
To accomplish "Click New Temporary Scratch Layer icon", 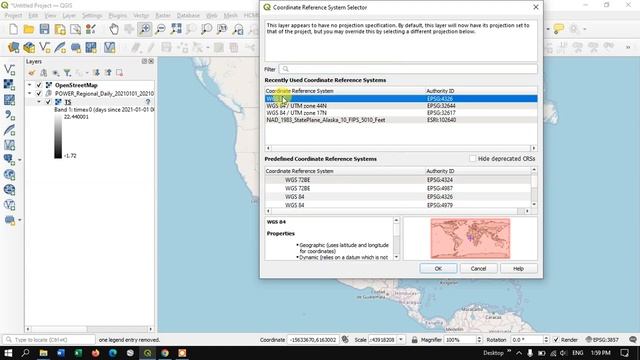I will pyautogui.click(x=76, y=47).
